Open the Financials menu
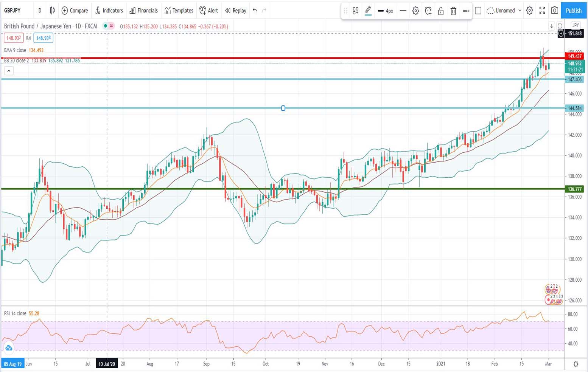This screenshot has width=588, height=372. (x=144, y=11)
